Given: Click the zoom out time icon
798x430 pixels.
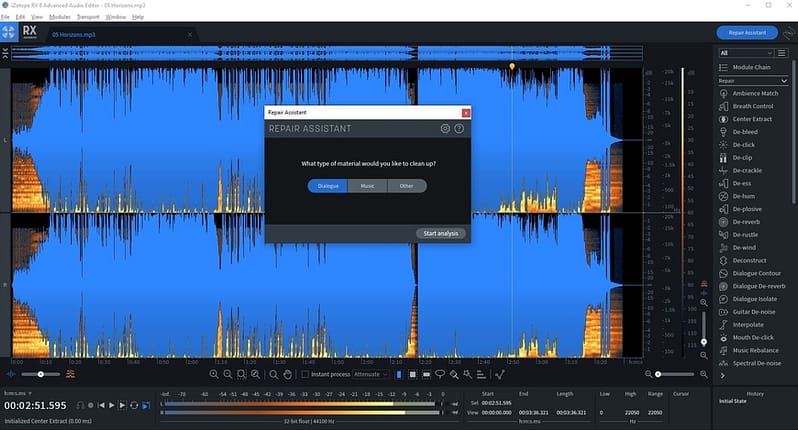Looking at the screenshot, I should [227, 375].
